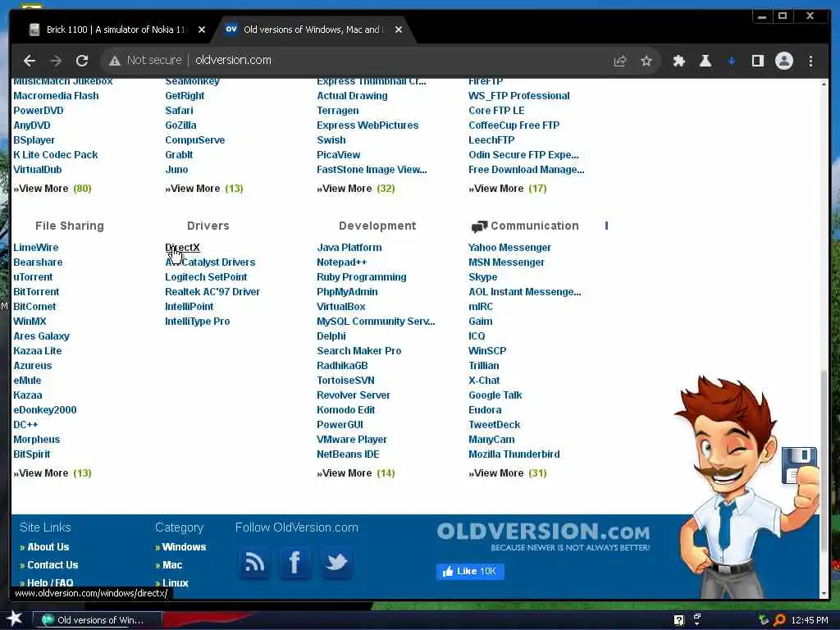This screenshot has height=630, width=840.
Task: Open the Yahoo Messenger link
Action: tap(509, 248)
